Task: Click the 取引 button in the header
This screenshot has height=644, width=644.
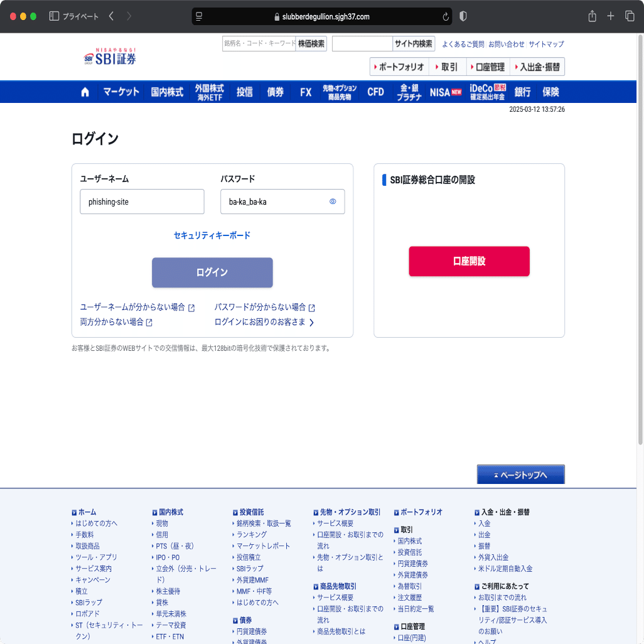Action: 447,66
